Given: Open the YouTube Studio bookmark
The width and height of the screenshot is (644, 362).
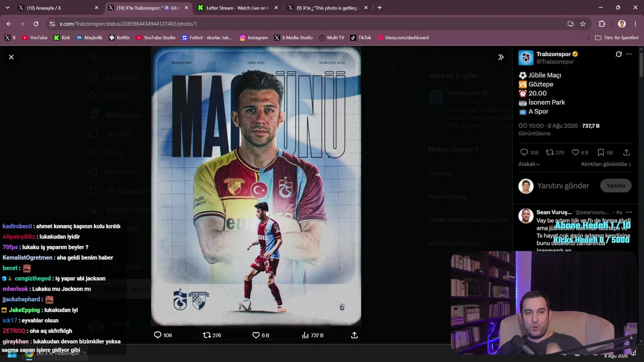Looking at the screenshot, I should point(155,38).
